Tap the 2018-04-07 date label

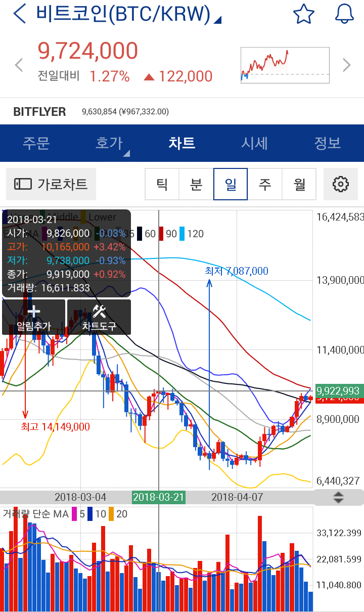tap(237, 497)
